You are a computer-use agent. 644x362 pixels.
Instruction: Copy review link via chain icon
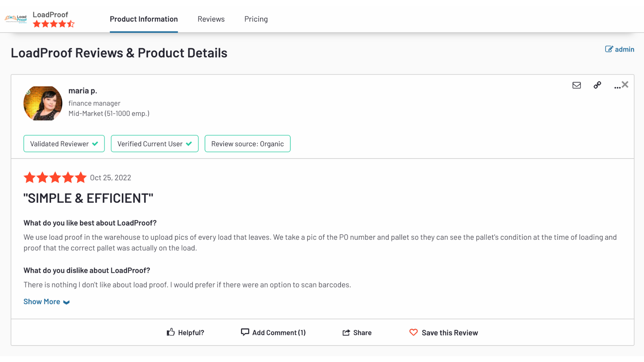click(x=597, y=85)
